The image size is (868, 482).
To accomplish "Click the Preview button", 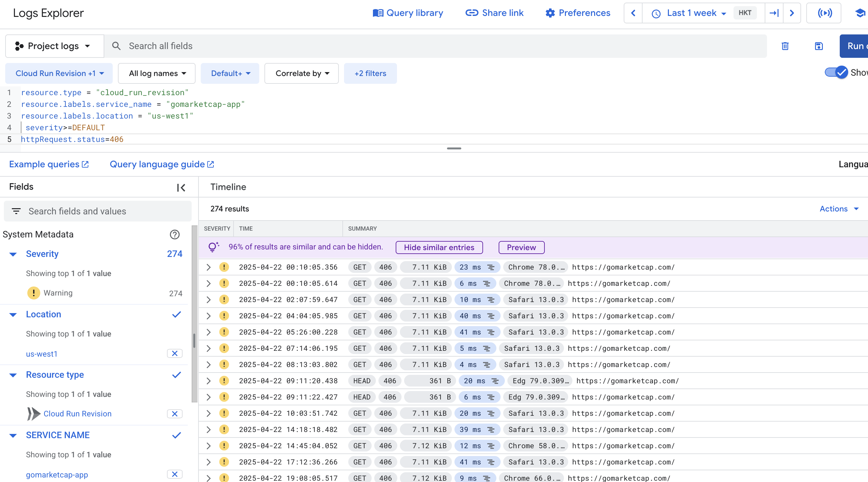I will click(x=521, y=247).
